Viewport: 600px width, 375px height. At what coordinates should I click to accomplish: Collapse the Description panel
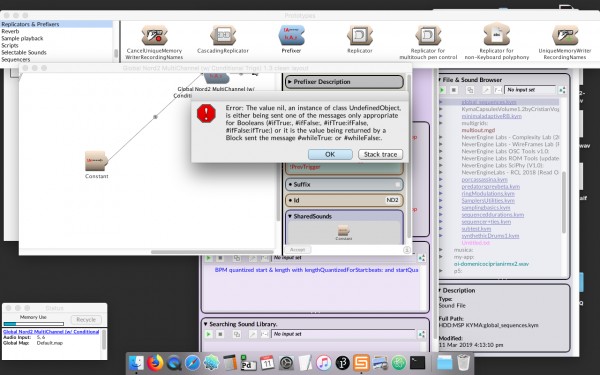439,290
